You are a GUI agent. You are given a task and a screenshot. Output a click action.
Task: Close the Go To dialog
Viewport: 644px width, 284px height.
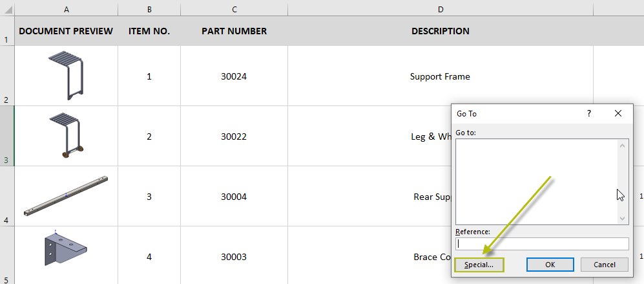(618, 113)
